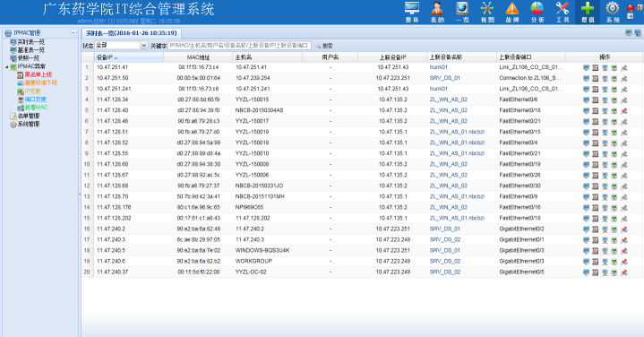Click blue monitor icon in row 11.47.128.51
This screenshot has height=337, width=644.
586,133
